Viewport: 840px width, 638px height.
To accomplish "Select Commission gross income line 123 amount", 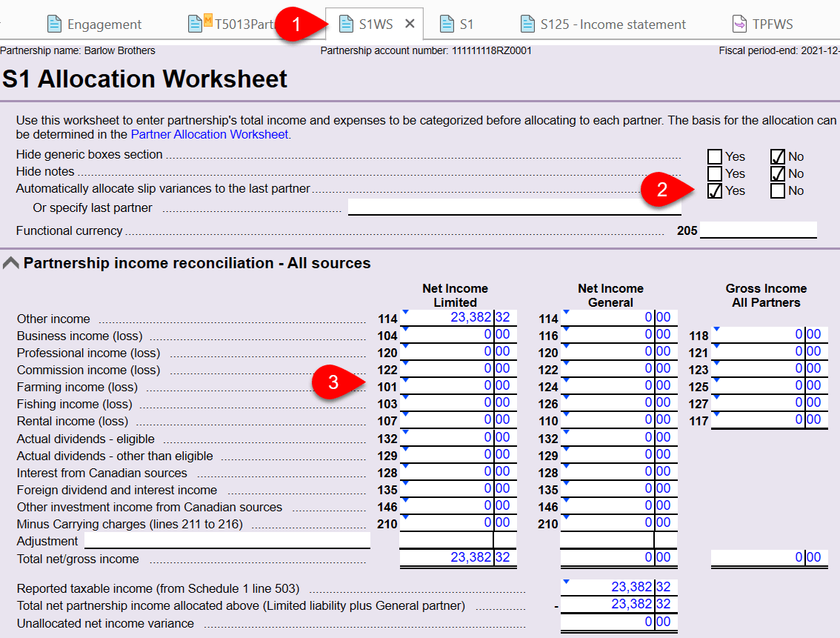I will pyautogui.click(x=770, y=368).
